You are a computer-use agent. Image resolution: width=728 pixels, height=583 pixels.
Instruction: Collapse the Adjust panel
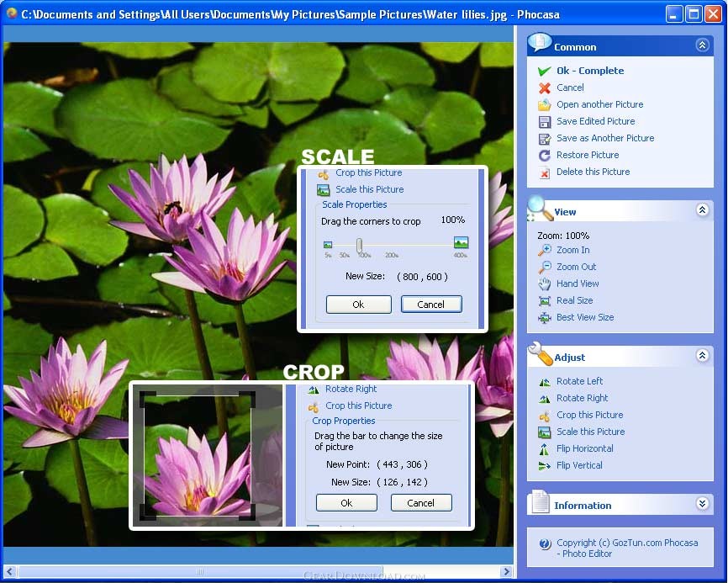click(702, 356)
